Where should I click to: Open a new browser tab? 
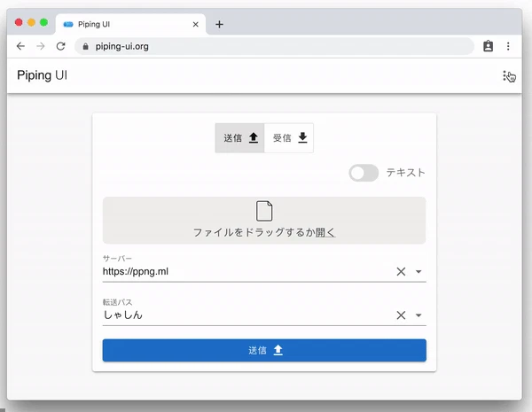point(219,25)
